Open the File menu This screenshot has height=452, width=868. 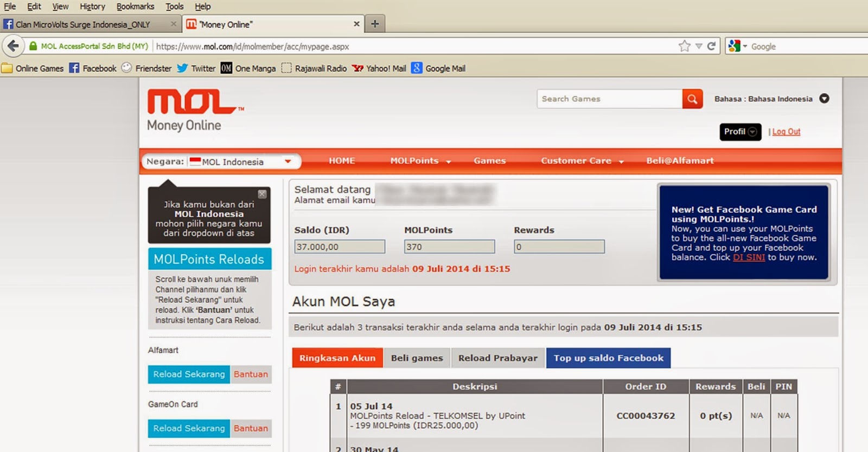pos(10,7)
